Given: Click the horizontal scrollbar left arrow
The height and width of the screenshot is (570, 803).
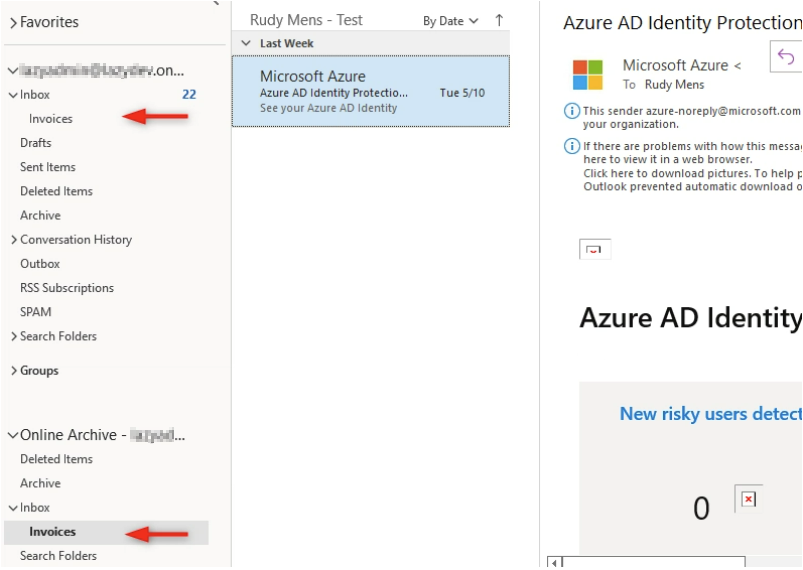Looking at the screenshot, I should [554, 563].
